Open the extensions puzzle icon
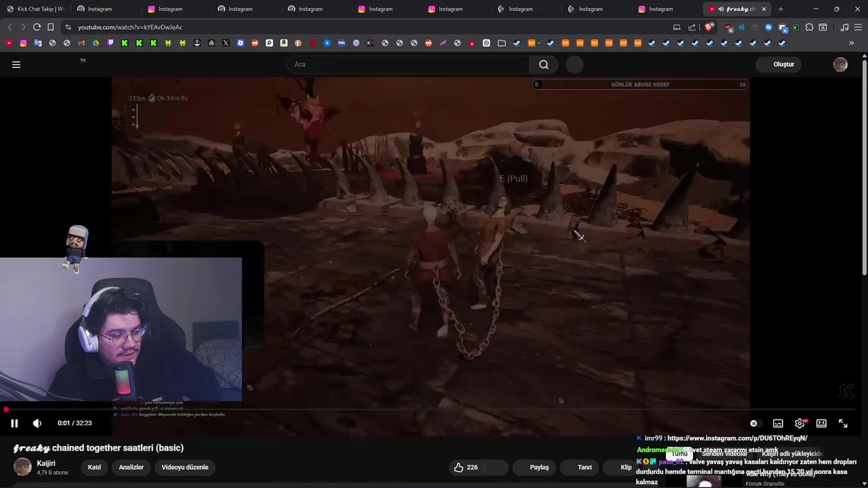Screen dimensions: 868x488 tap(809, 27)
